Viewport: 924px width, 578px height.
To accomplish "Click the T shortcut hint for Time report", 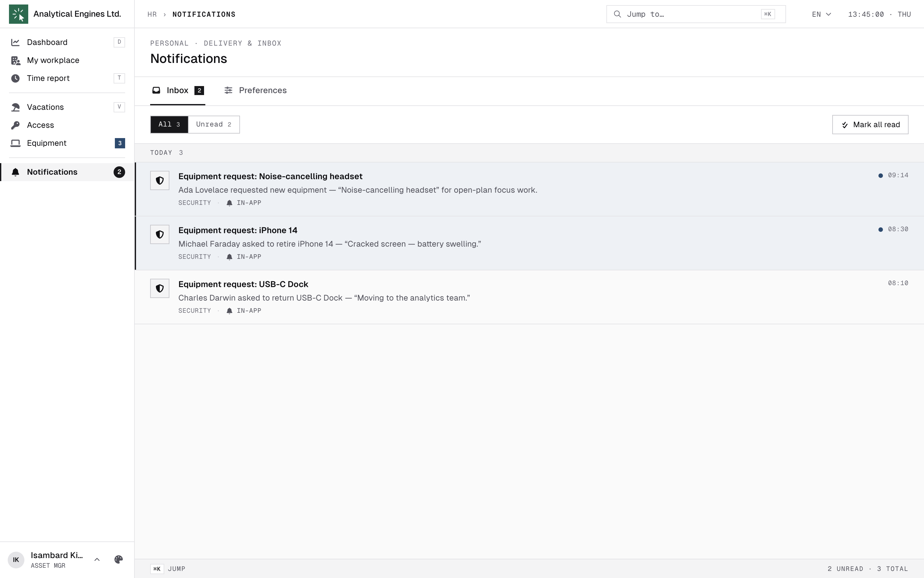I will click(119, 78).
